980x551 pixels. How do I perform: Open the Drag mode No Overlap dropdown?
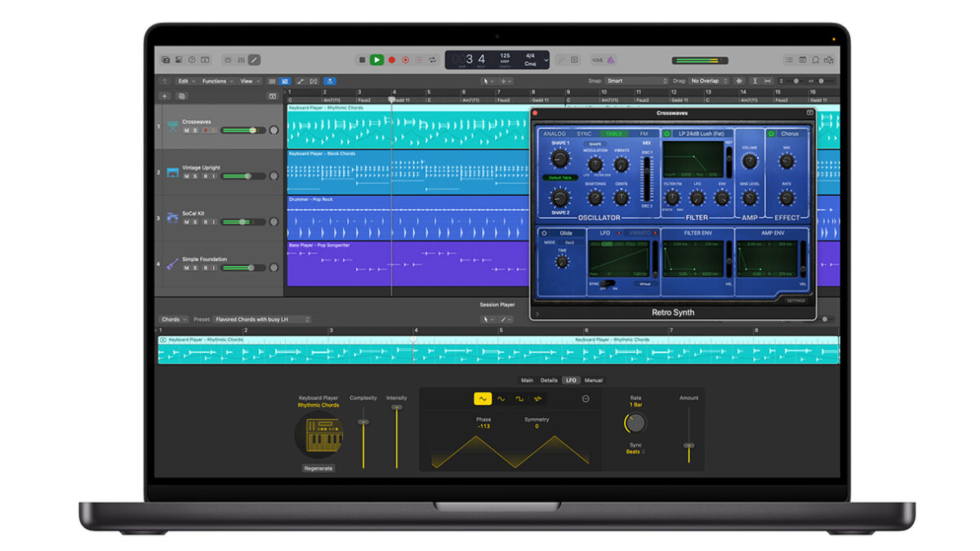coord(709,81)
